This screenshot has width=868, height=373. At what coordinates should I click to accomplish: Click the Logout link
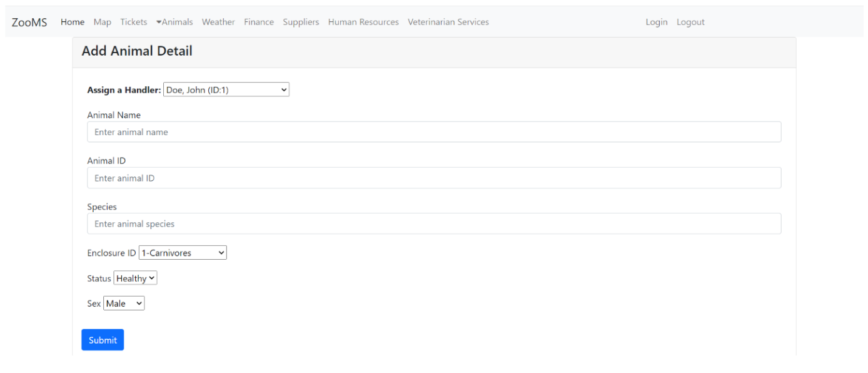[690, 22]
